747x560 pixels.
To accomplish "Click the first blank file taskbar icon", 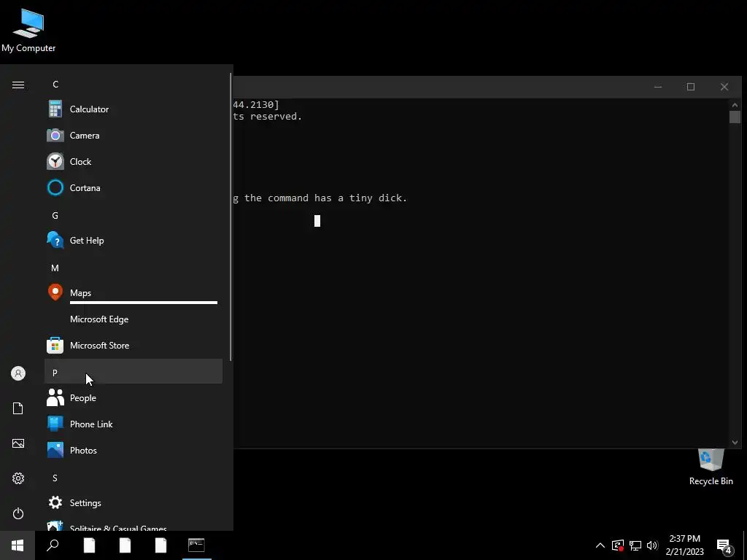I will (89, 545).
